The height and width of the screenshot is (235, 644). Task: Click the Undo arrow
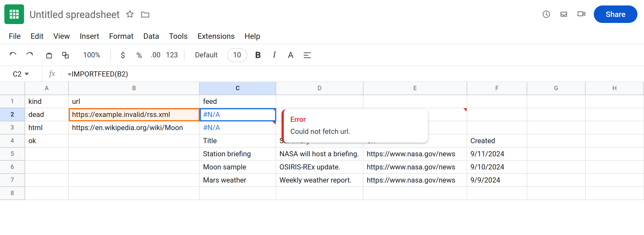(x=13, y=55)
